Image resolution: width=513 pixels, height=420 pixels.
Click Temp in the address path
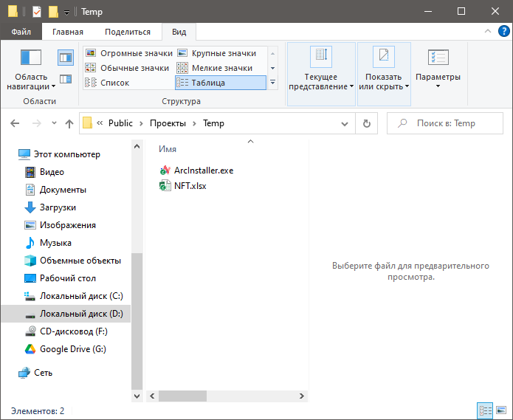tap(213, 123)
